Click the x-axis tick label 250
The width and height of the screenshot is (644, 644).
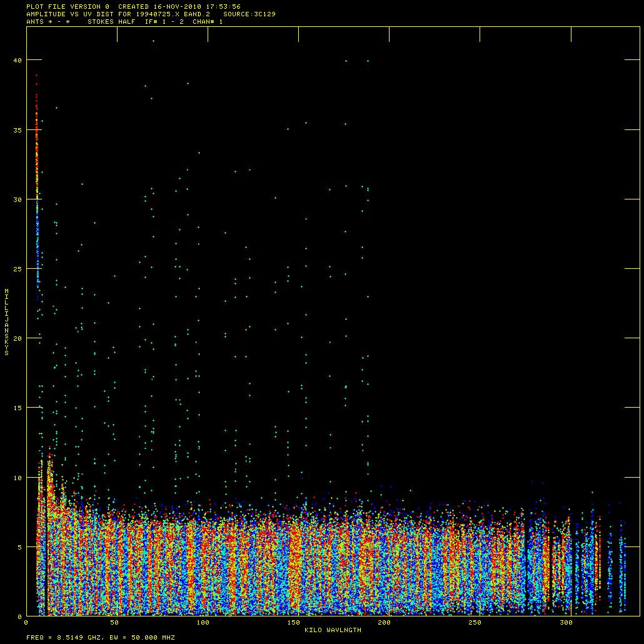point(475,622)
